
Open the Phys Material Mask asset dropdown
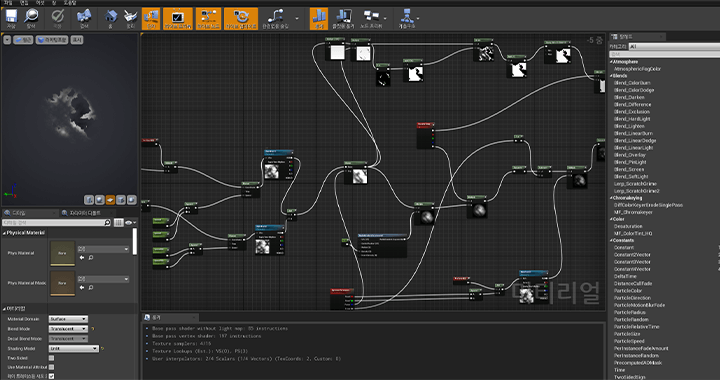pos(103,279)
